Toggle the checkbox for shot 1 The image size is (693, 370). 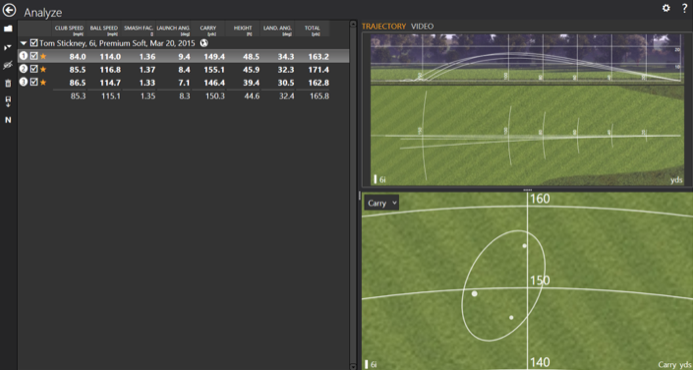(34, 56)
